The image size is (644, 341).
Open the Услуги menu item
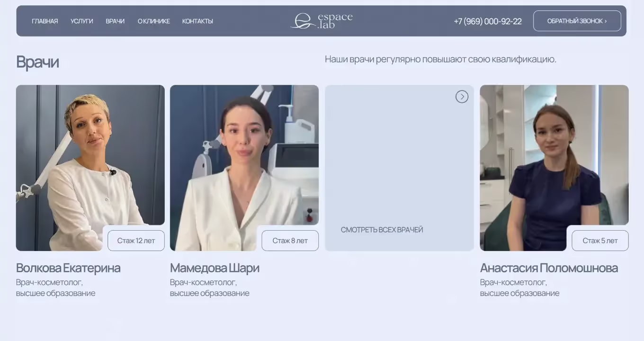point(82,21)
